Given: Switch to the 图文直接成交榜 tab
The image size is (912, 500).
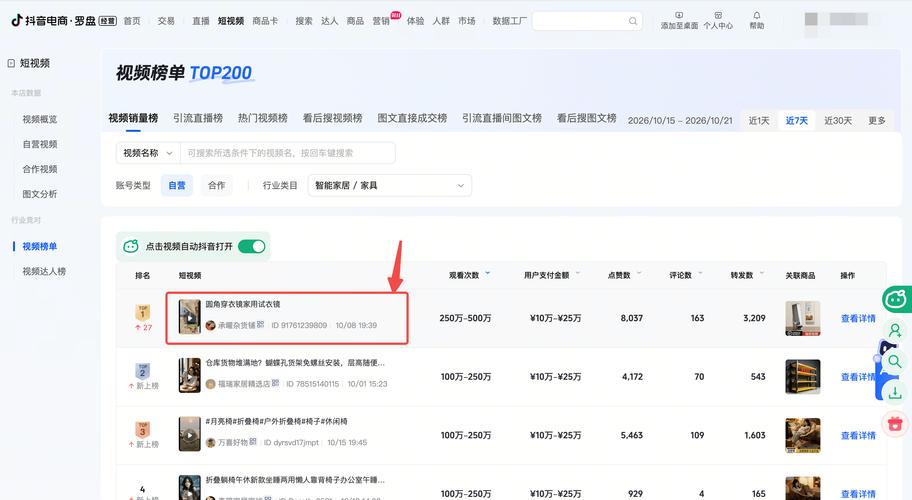Looking at the screenshot, I should tap(412, 118).
